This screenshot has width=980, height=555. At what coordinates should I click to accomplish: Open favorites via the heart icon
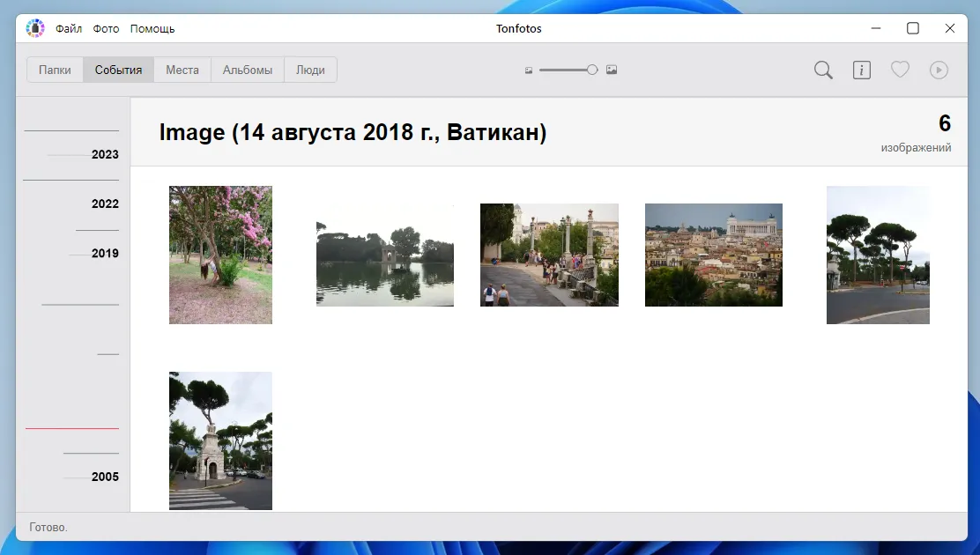click(x=900, y=70)
